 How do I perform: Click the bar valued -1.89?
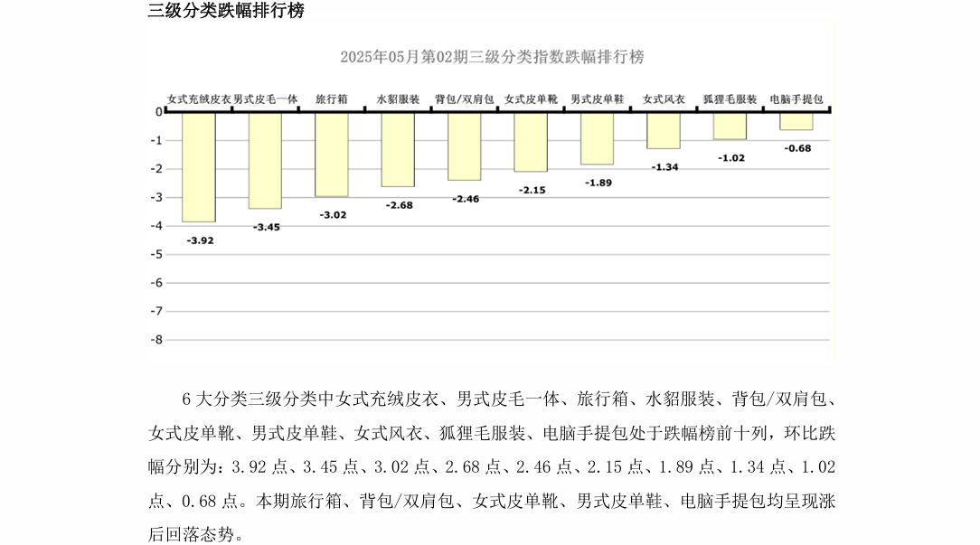tap(597, 138)
